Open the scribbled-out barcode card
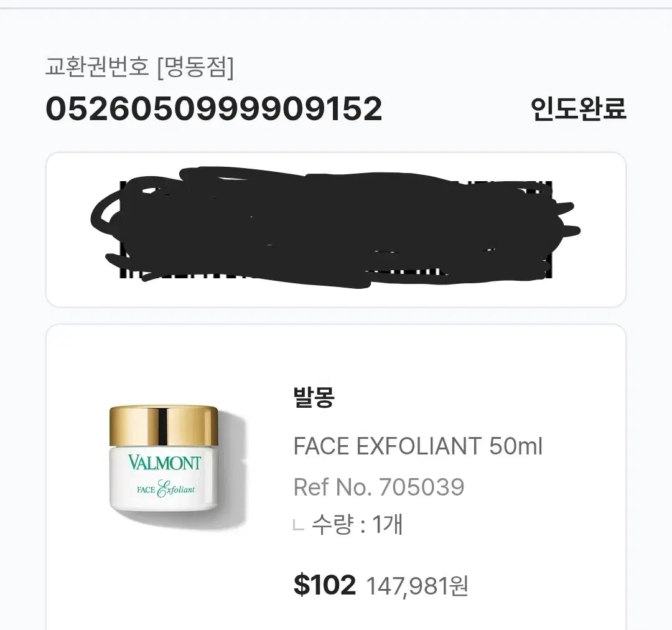This screenshot has width=672, height=630. (336, 230)
